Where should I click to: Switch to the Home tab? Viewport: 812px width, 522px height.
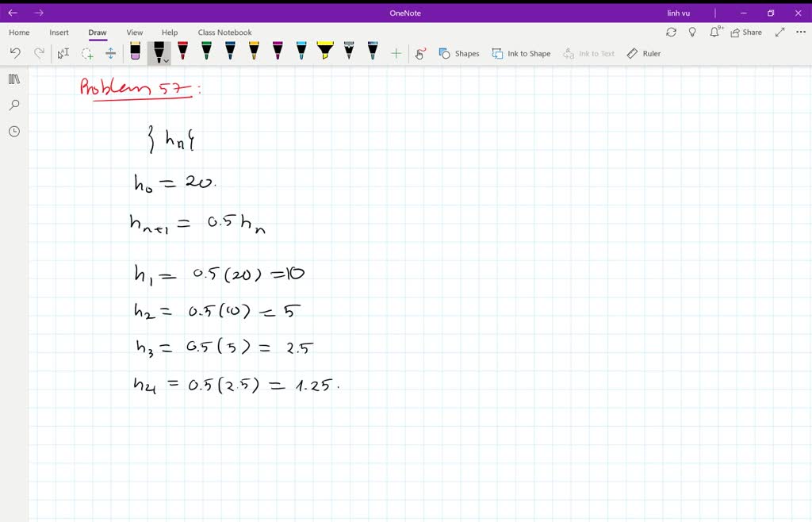(x=18, y=33)
